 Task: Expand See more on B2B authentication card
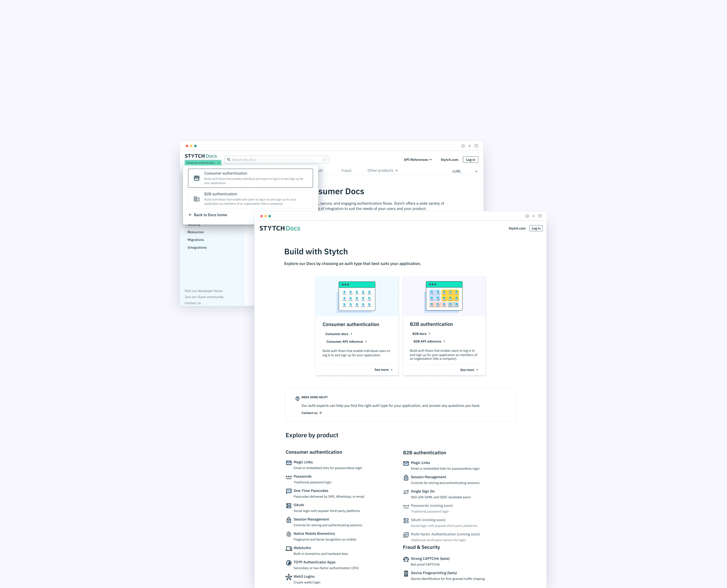(469, 370)
